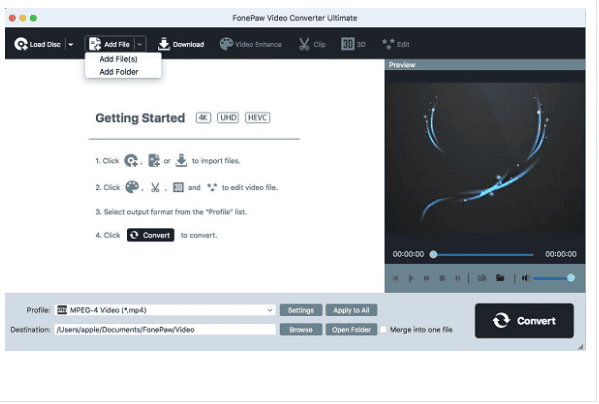The height and width of the screenshot is (404, 599).
Task: Adjust the volume slider
Action: pos(554,278)
